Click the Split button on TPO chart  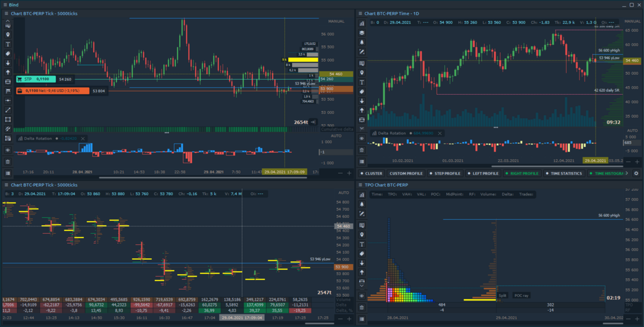click(x=503, y=296)
